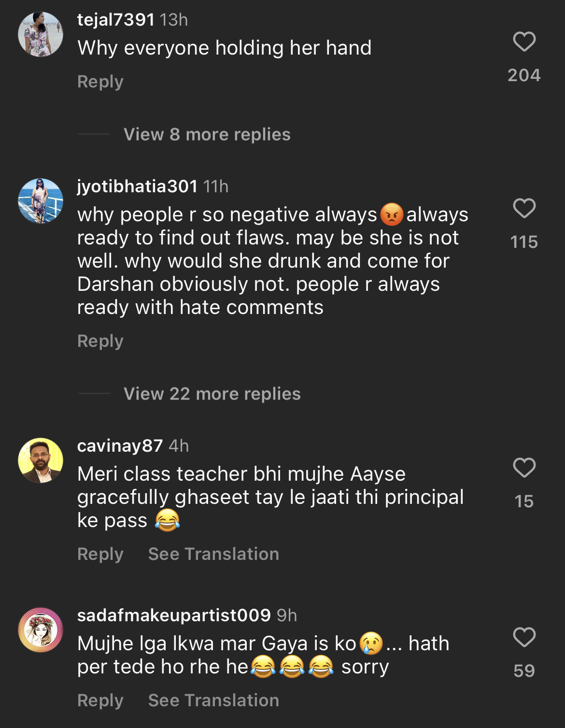Open username cavinay87

pyautogui.click(x=120, y=446)
